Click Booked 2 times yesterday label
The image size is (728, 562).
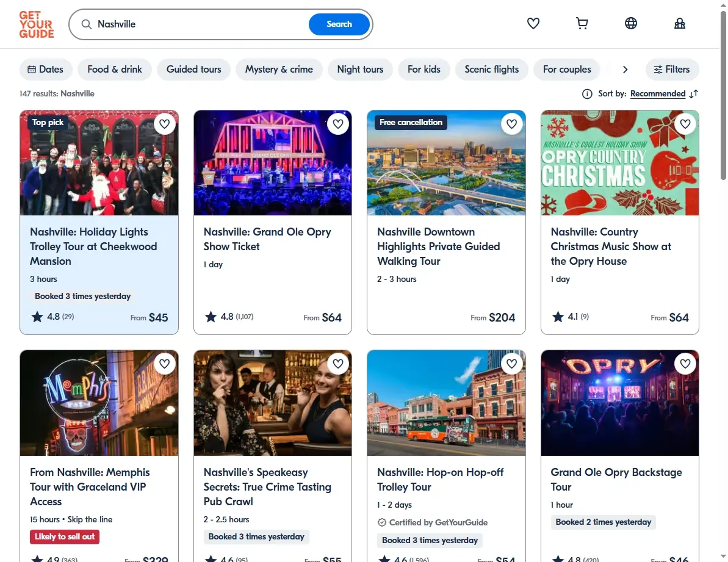604,522
